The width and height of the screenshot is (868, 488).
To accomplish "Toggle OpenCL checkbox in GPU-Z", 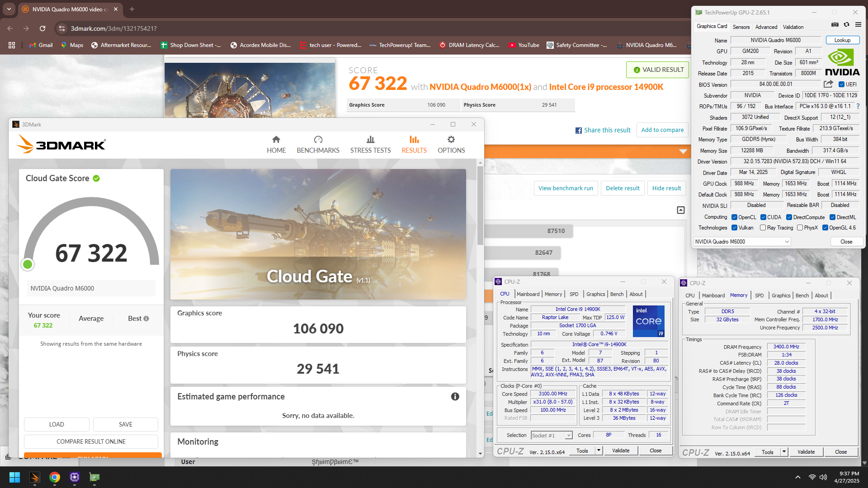I will (x=735, y=217).
